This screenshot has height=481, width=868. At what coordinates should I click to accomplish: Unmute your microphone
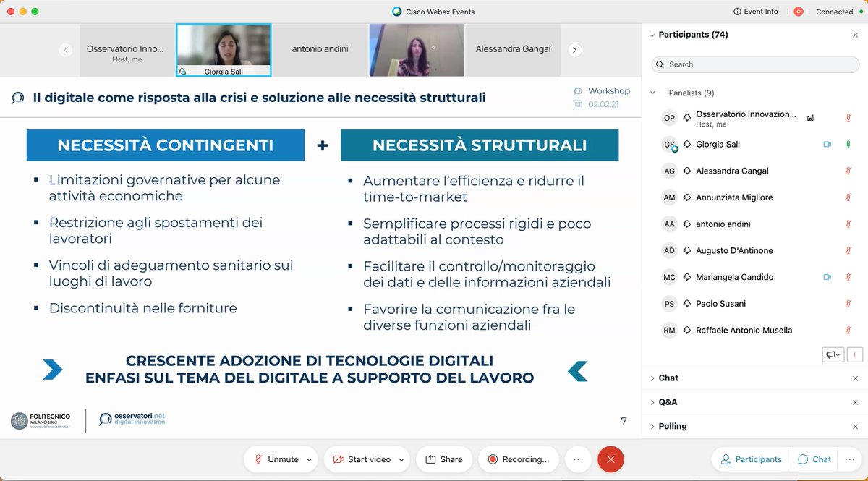point(280,459)
